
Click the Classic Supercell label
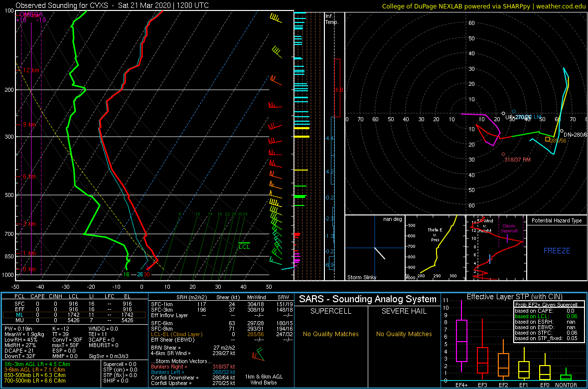(x=510, y=228)
